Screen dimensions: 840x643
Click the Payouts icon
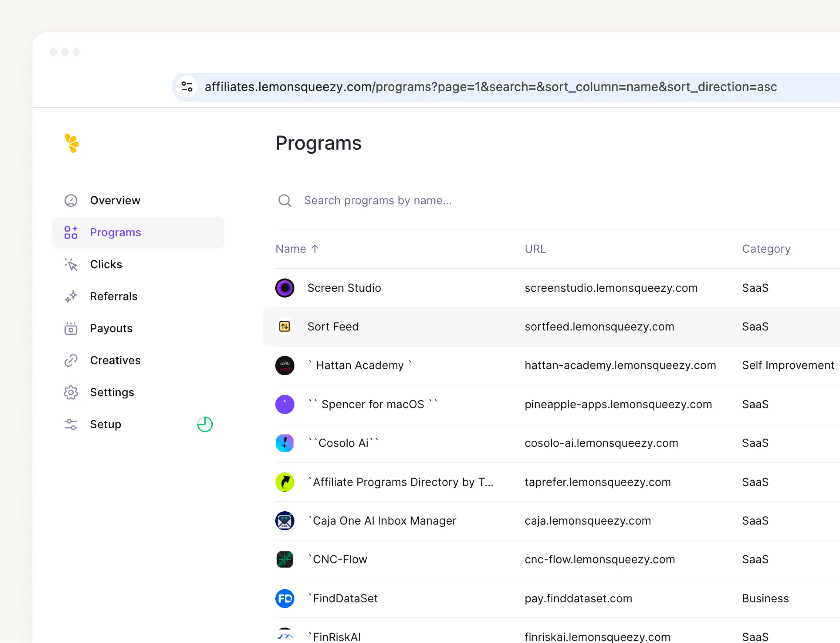click(71, 328)
